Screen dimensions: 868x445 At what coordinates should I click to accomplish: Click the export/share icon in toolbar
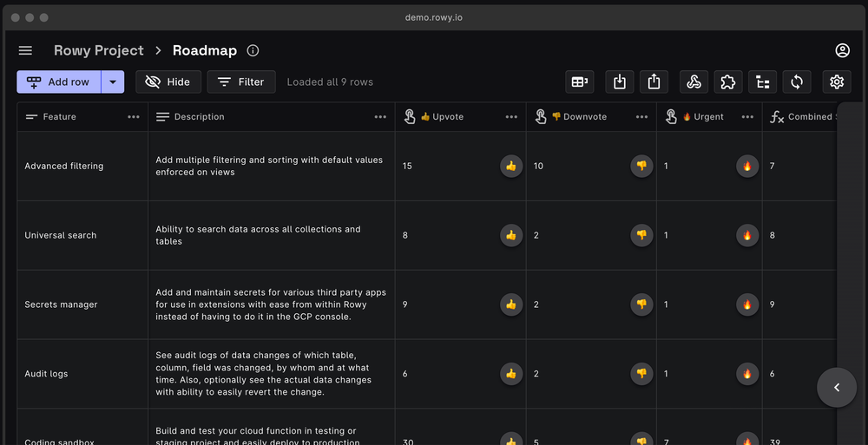[654, 82]
